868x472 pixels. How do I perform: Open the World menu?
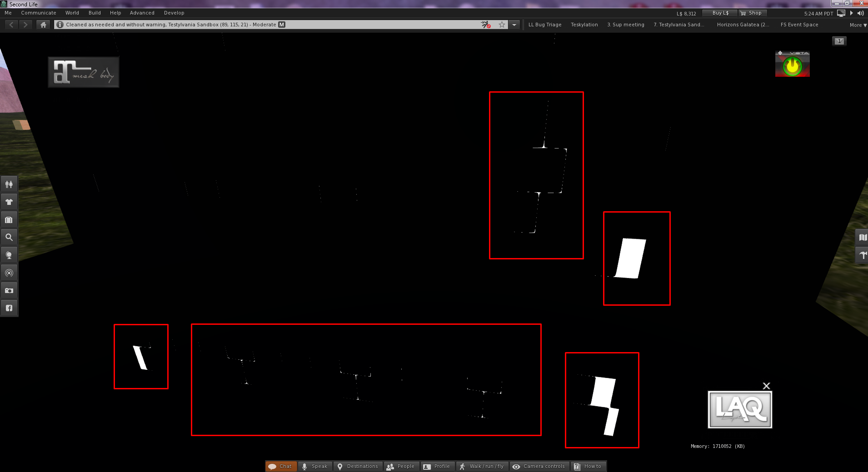coord(72,13)
